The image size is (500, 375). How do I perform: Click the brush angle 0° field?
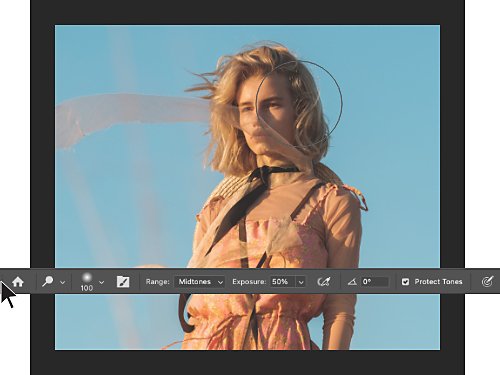click(x=375, y=282)
